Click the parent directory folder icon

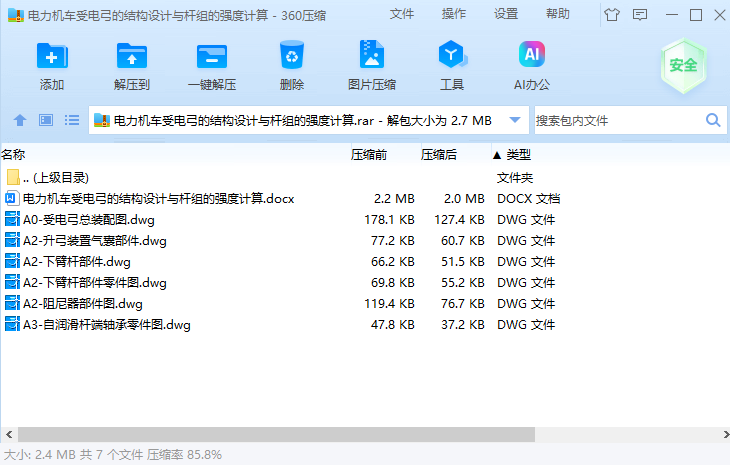click(x=13, y=177)
